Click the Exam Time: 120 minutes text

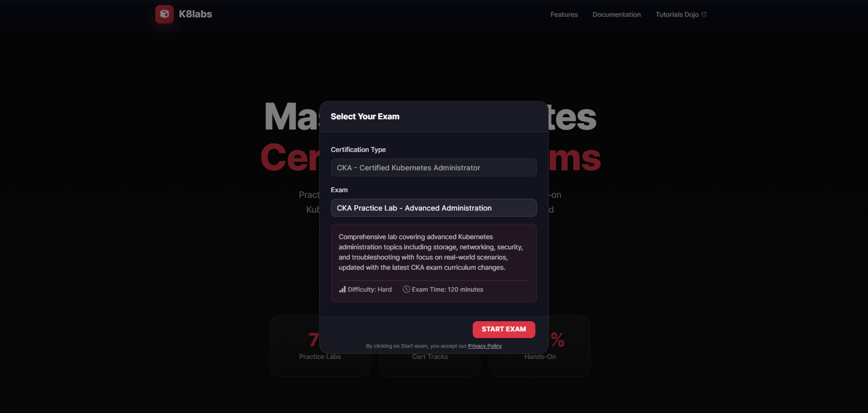pyautogui.click(x=447, y=290)
